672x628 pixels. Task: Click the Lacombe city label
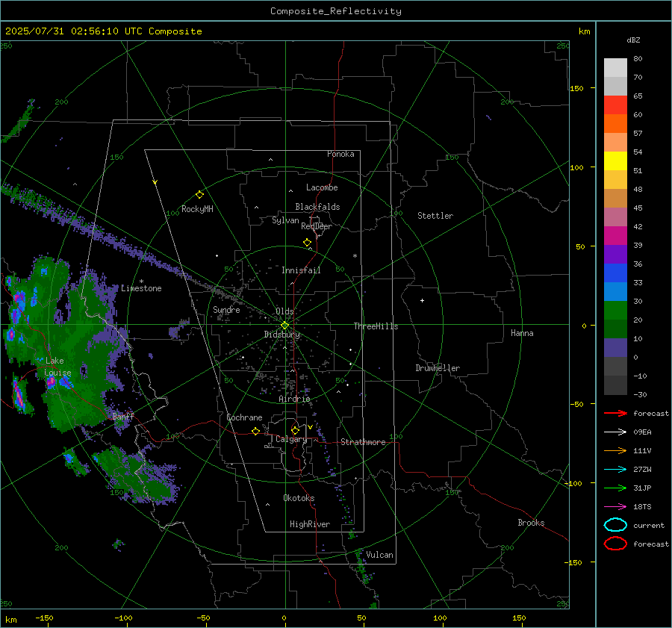tap(322, 187)
